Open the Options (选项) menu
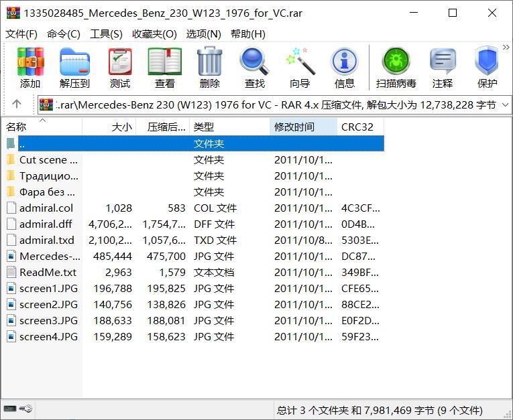 203,34
